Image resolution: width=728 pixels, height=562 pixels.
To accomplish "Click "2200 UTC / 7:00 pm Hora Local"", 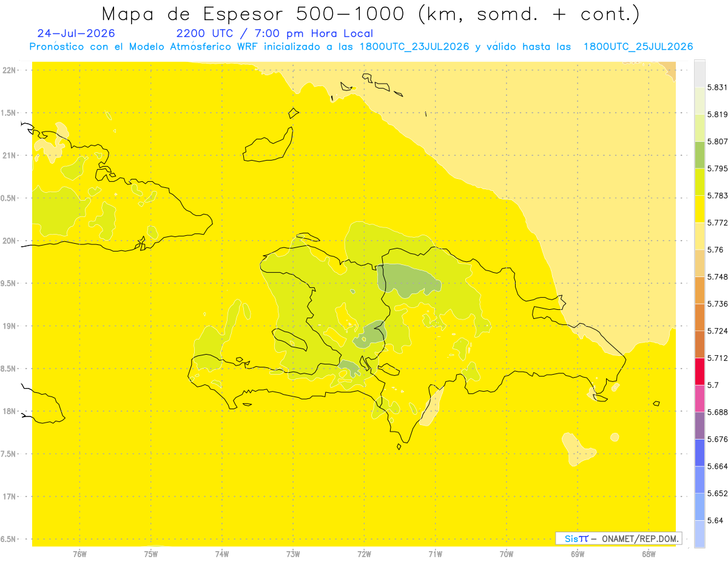I will pyautogui.click(x=275, y=33).
